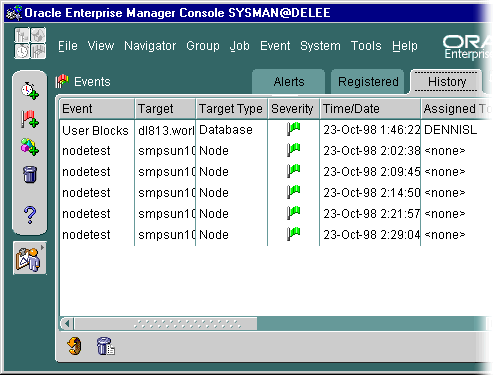Click the 23-Oct-98 2:21:57 timestamp
Image resolution: width=498 pixels, height=375 pixels.
(371, 214)
